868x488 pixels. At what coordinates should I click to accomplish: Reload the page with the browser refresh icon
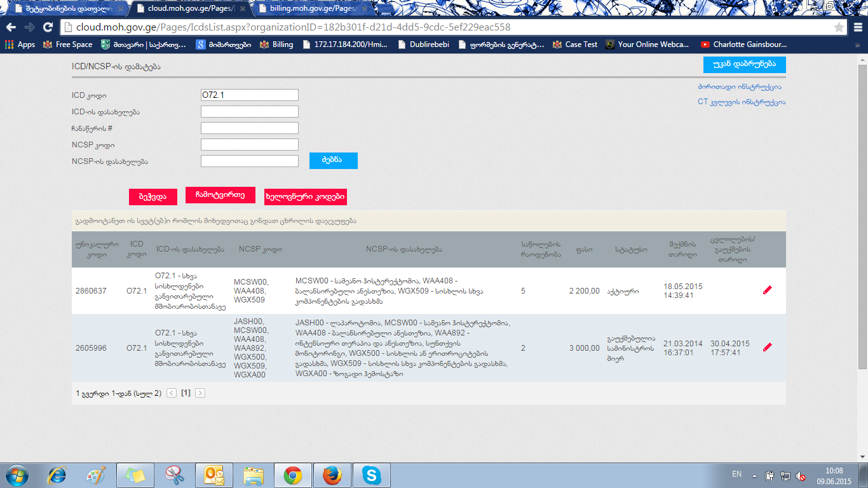[48, 27]
